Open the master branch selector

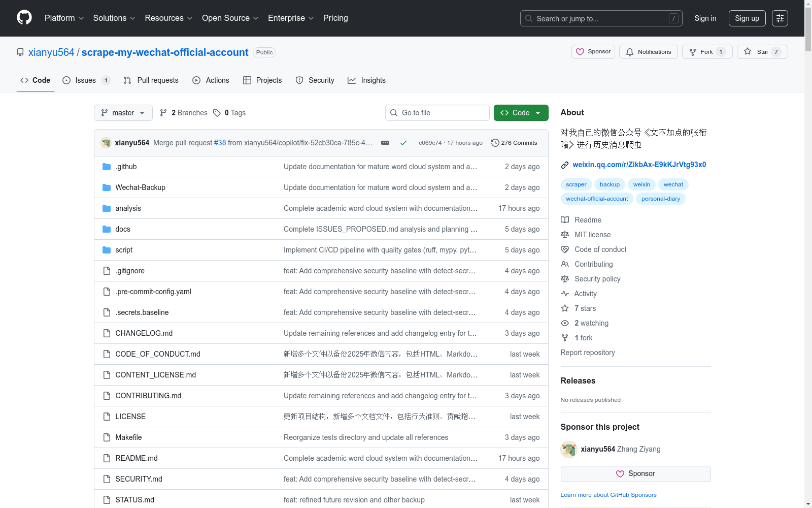pyautogui.click(x=123, y=113)
